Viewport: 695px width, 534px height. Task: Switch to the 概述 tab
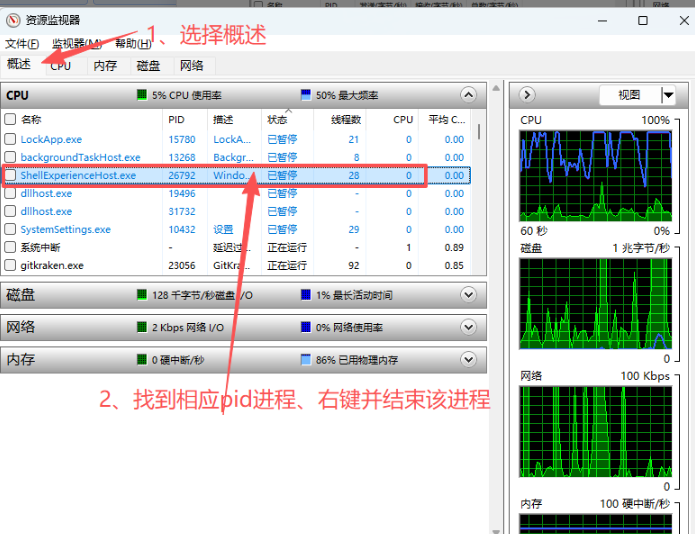19,64
